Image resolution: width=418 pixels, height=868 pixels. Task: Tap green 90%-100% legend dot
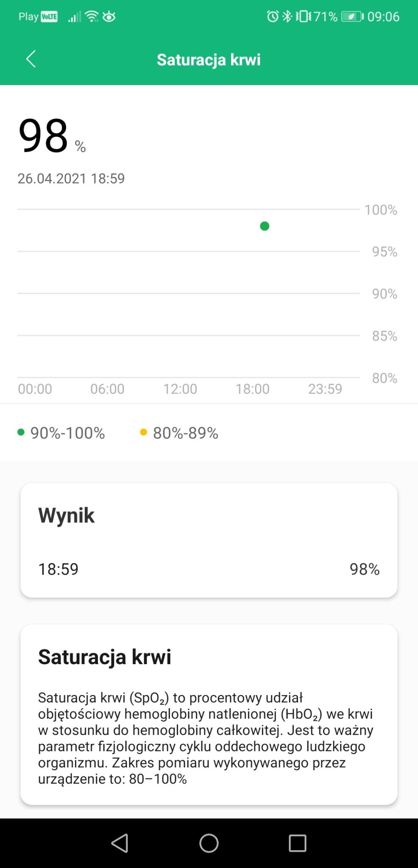[21, 432]
